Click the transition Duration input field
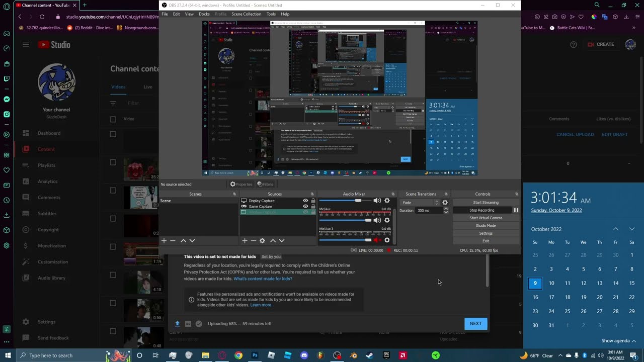 [x=429, y=211]
